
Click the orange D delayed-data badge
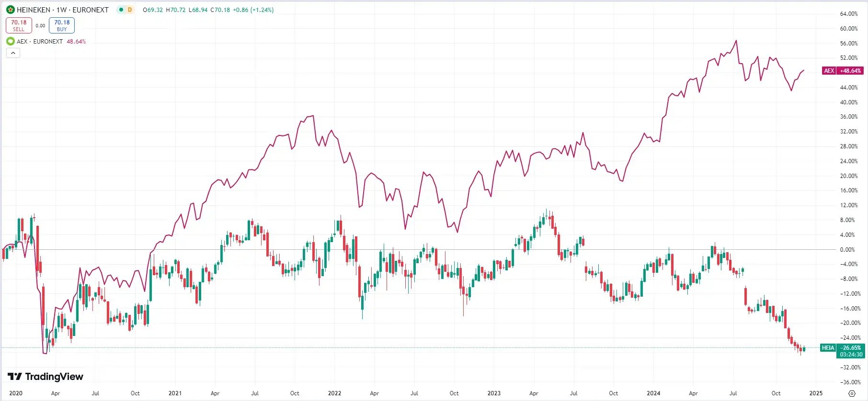click(130, 10)
